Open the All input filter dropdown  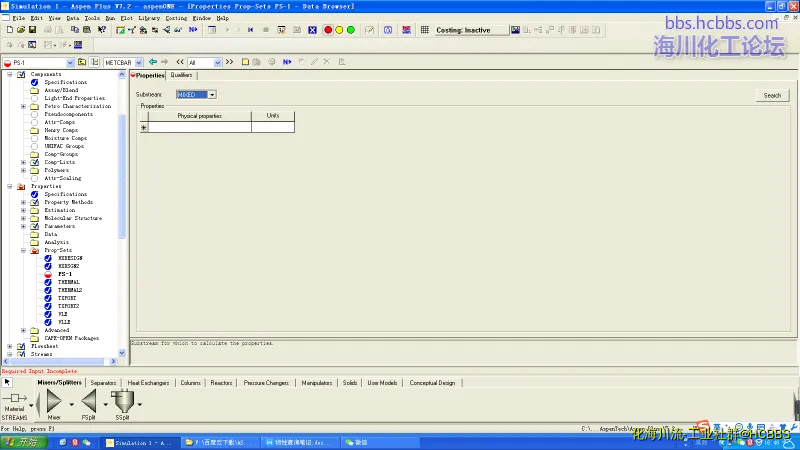pyautogui.click(x=217, y=63)
